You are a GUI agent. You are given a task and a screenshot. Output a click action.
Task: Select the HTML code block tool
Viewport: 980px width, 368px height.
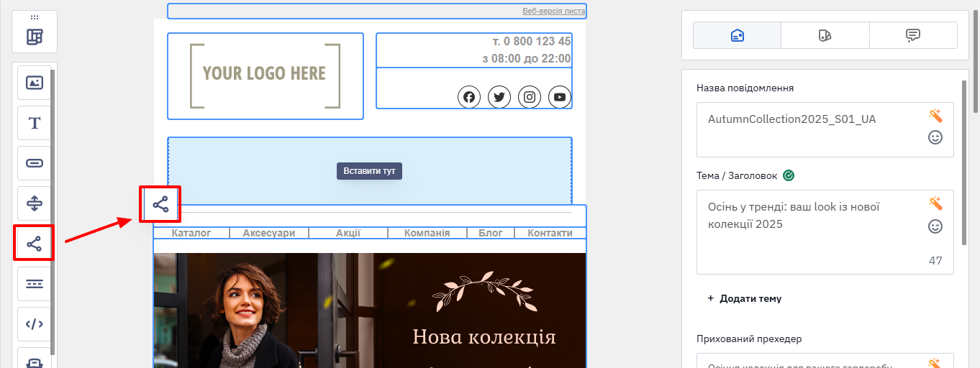click(x=35, y=324)
